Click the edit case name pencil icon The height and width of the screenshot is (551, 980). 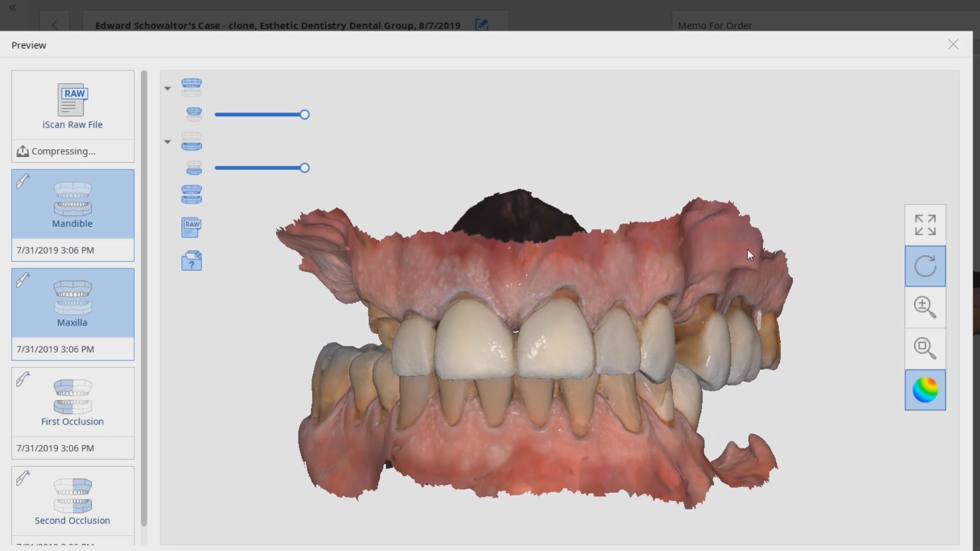click(x=481, y=24)
